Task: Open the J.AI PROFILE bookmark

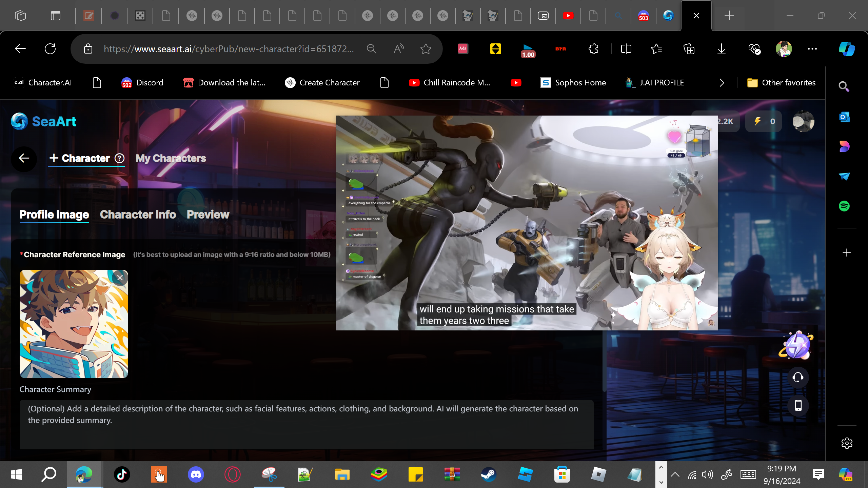Action: [x=654, y=83]
